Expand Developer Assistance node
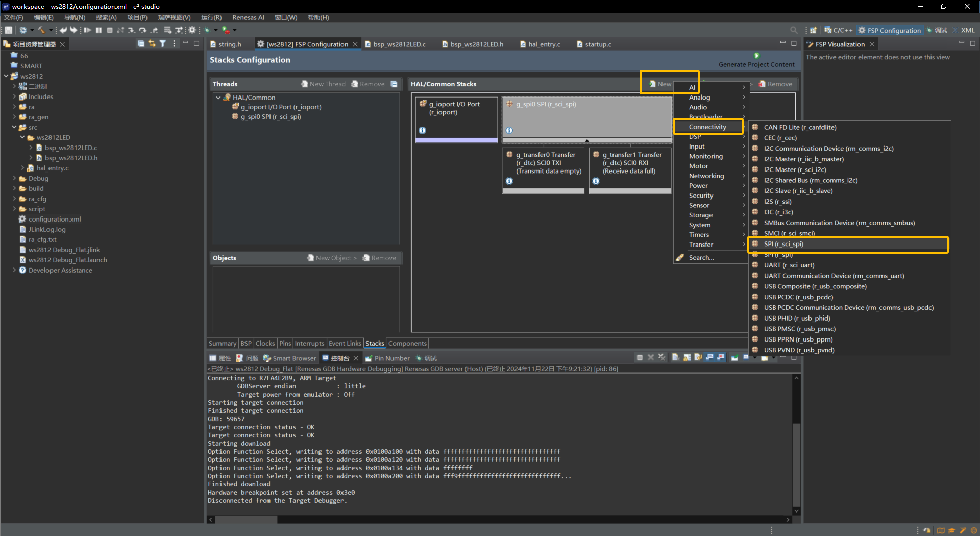The width and height of the screenshot is (980, 536). [14, 270]
